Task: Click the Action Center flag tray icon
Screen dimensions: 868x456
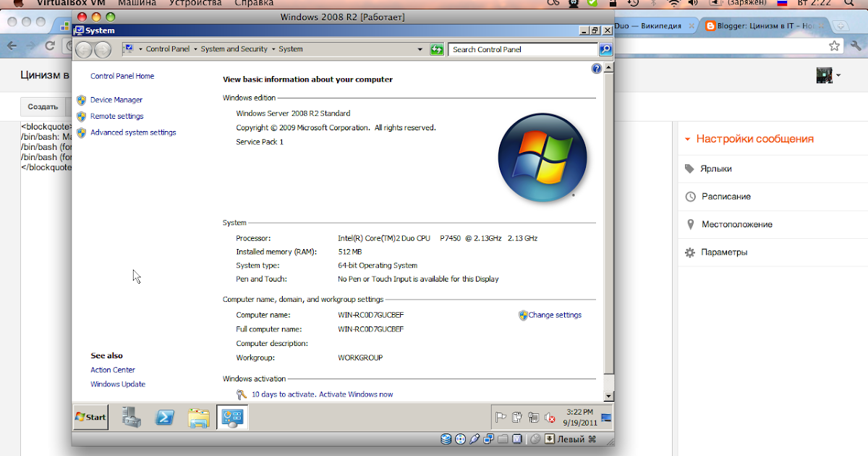Action: 501,417
